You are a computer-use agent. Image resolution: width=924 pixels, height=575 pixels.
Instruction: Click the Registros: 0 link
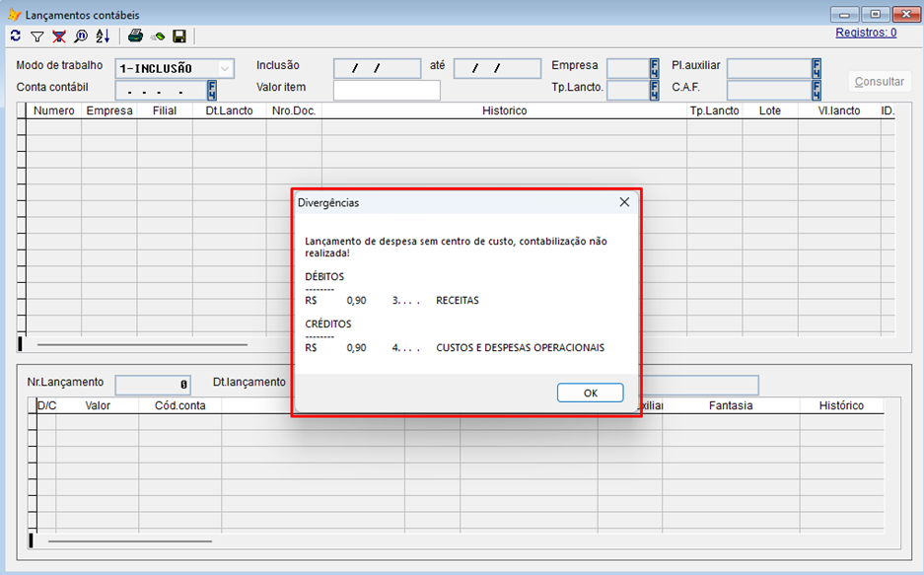866,33
